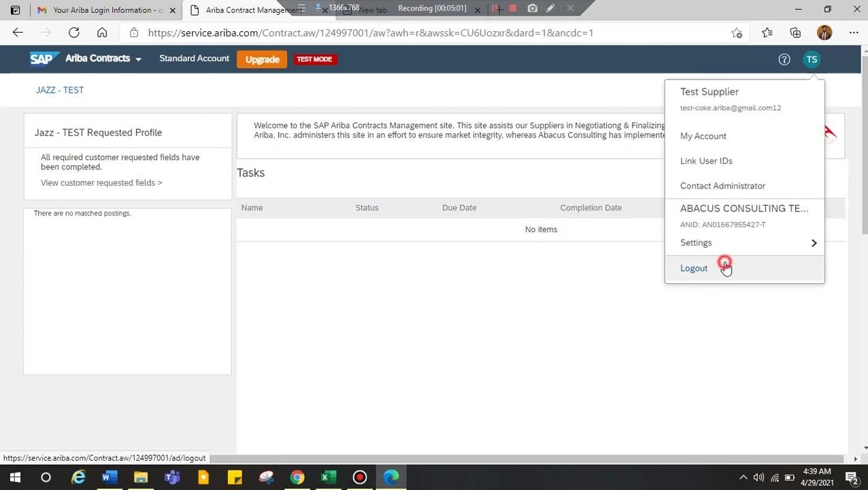868x490 pixels.
Task: Expand the Settings submenu arrow
Action: 814,243
